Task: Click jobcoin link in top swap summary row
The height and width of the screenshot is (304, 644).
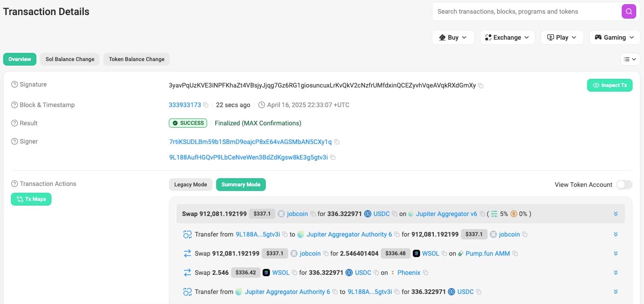Action: click(x=298, y=214)
